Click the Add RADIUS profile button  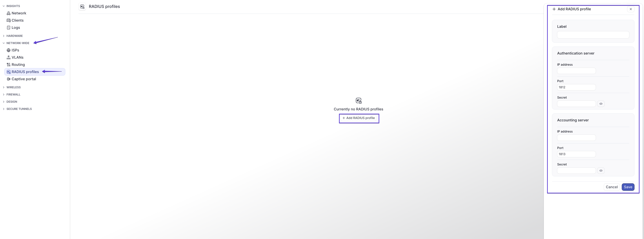point(359,118)
